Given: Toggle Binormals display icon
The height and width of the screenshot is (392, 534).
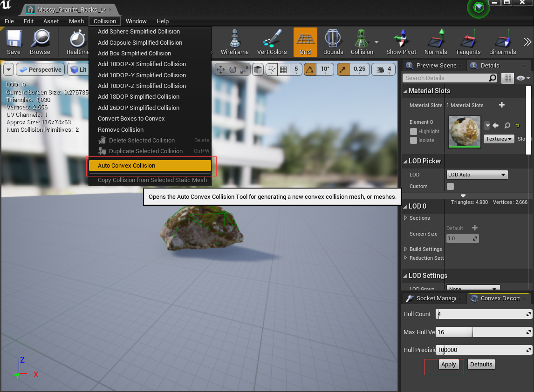Looking at the screenshot, I should click(x=502, y=42).
